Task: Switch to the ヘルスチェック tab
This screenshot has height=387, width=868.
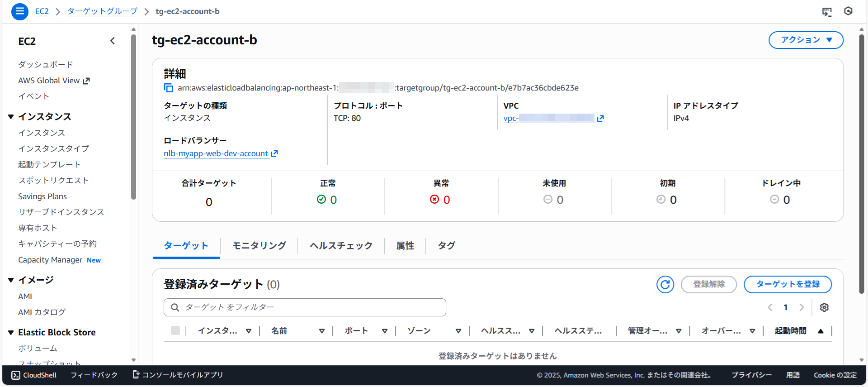Action: 341,245
